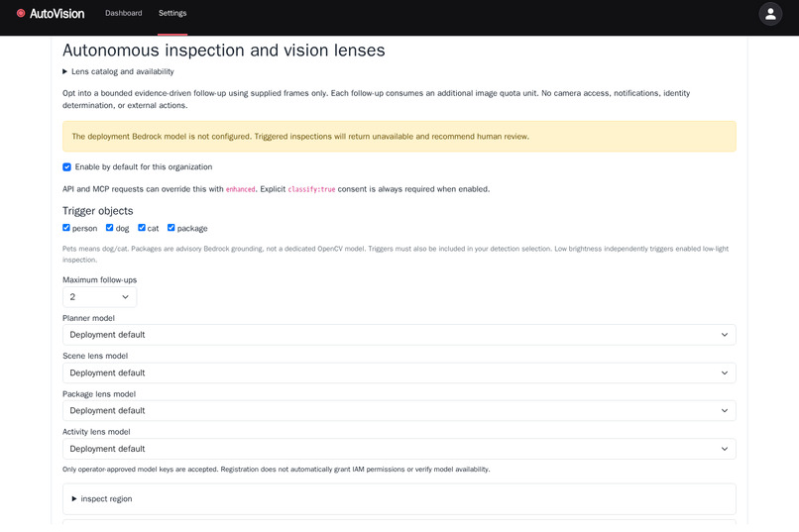
Task: Open the Package lens model dropdown
Action: click(399, 410)
